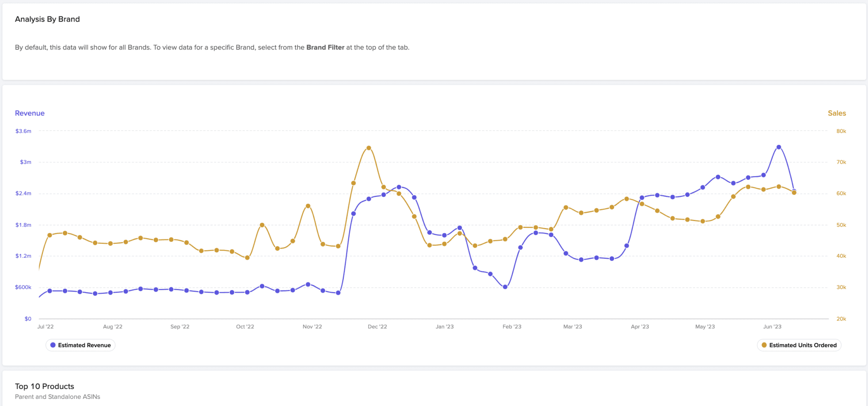The image size is (868, 406).
Task: Select the peak orange data point near Dec '22
Action: pos(368,148)
